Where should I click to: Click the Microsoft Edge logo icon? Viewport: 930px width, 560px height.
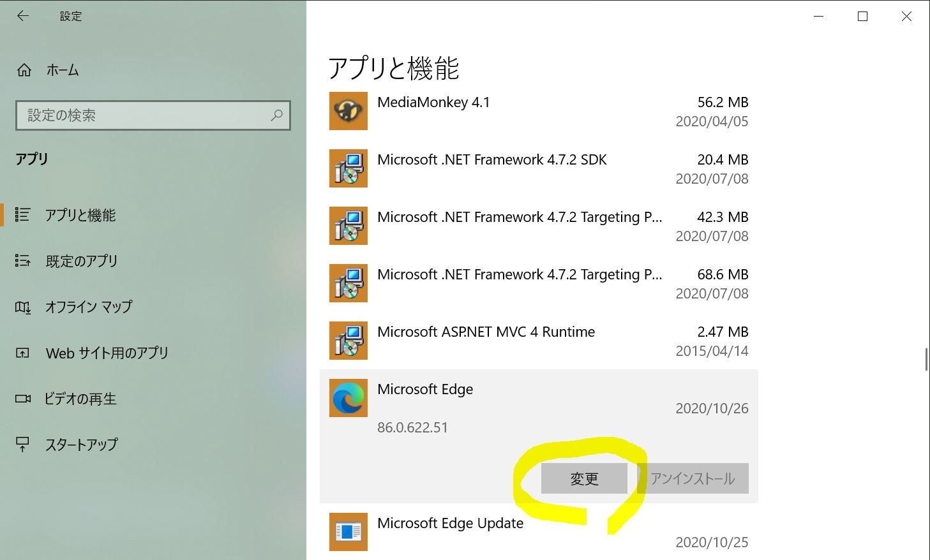pos(349,398)
